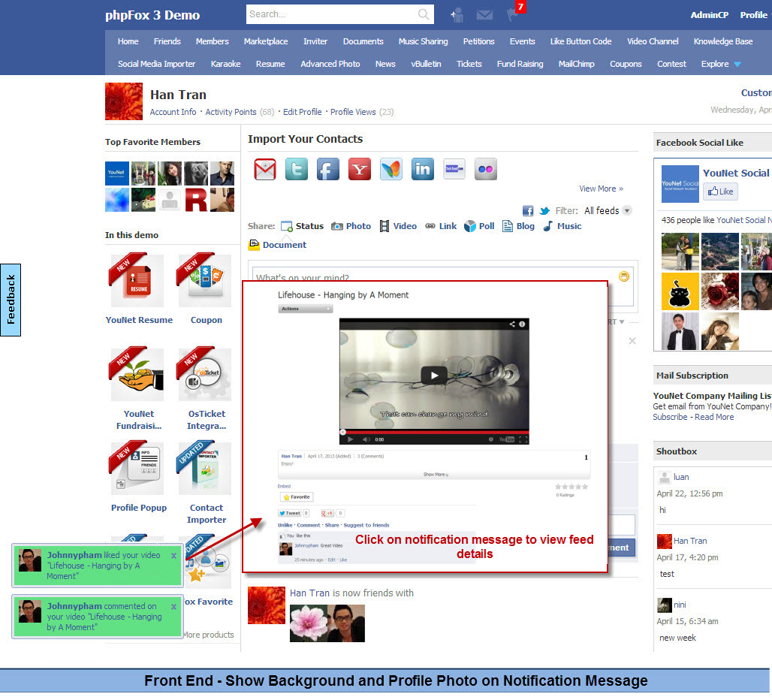Open the Knowledge Base menu

tap(722, 41)
